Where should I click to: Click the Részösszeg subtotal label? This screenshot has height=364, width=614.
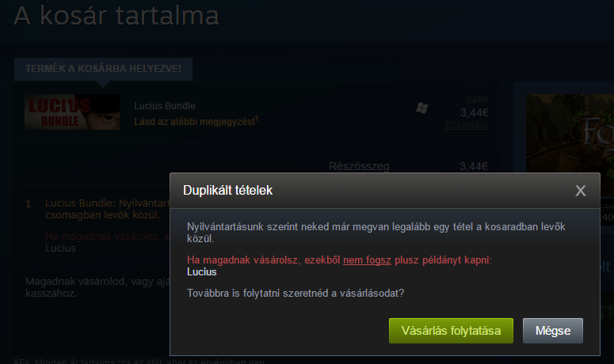tap(359, 166)
